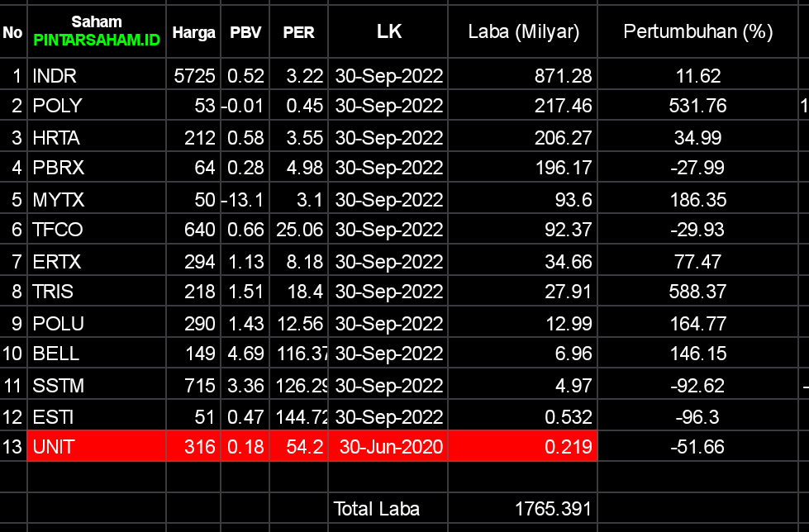Select the 30-Jun-2020 date cell
This screenshot has height=532, width=809.
pyautogui.click(x=388, y=447)
